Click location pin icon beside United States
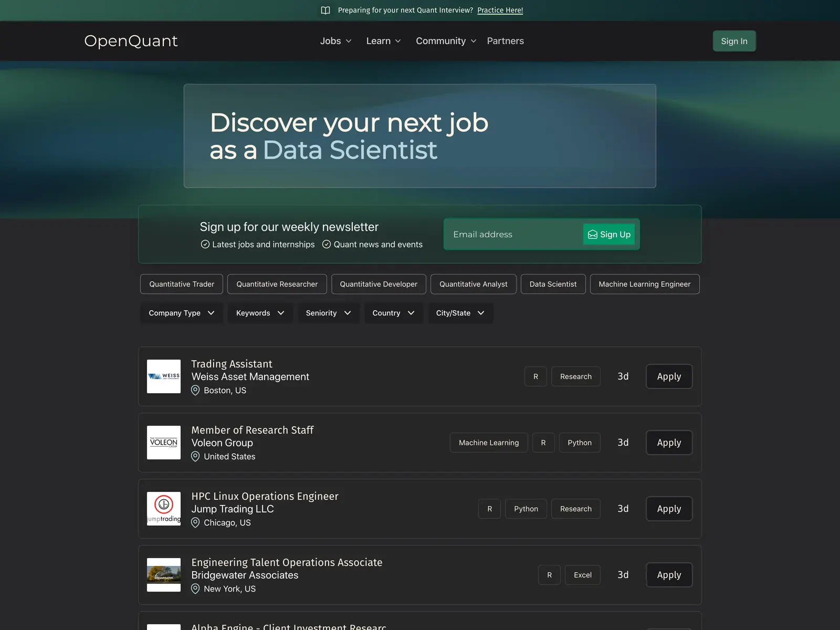This screenshot has width=840, height=630. [195, 456]
